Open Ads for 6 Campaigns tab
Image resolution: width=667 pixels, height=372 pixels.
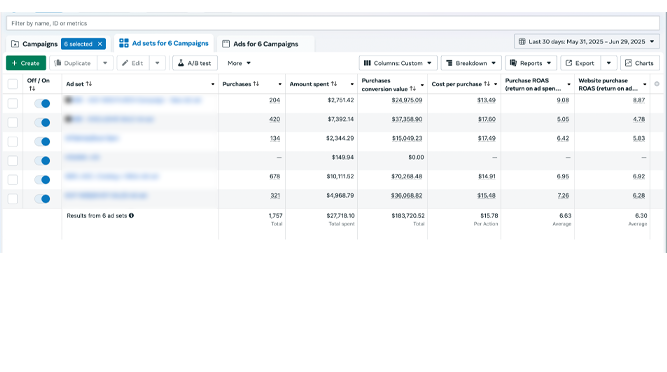point(260,44)
